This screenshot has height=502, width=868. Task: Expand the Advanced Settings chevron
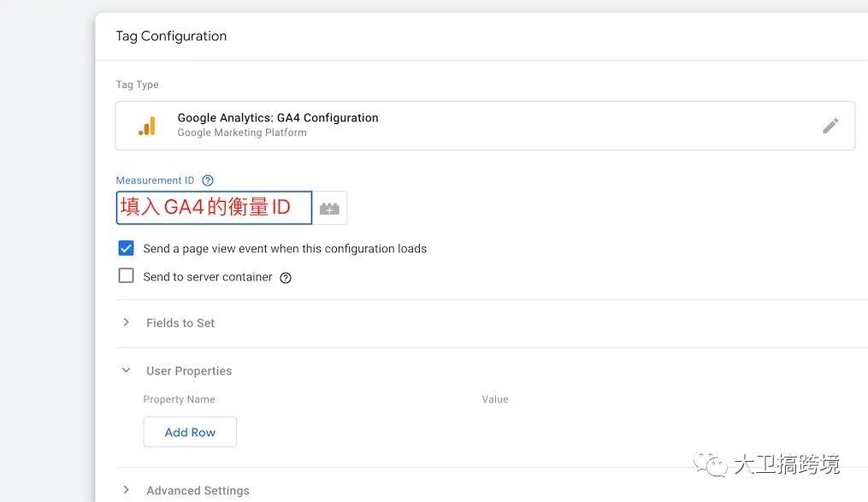coord(127,490)
